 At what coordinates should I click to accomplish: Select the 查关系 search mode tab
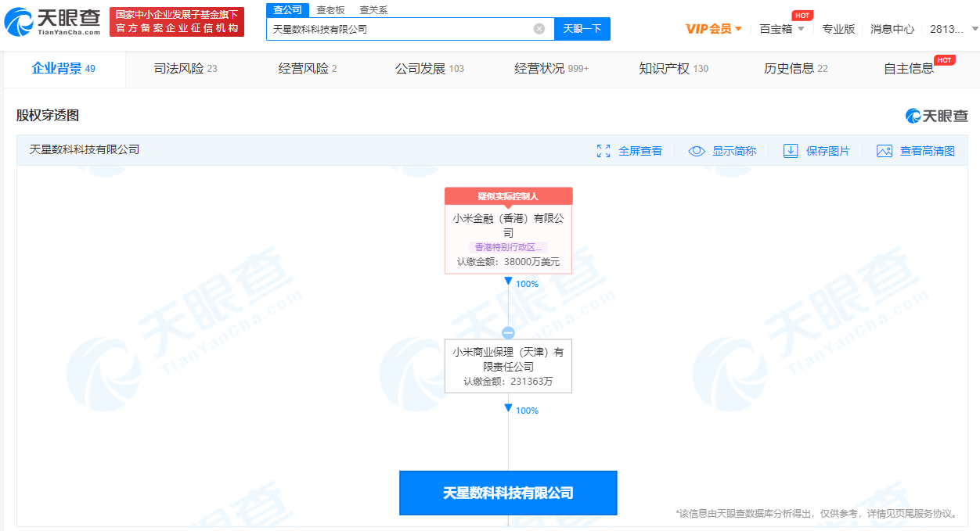(x=373, y=10)
